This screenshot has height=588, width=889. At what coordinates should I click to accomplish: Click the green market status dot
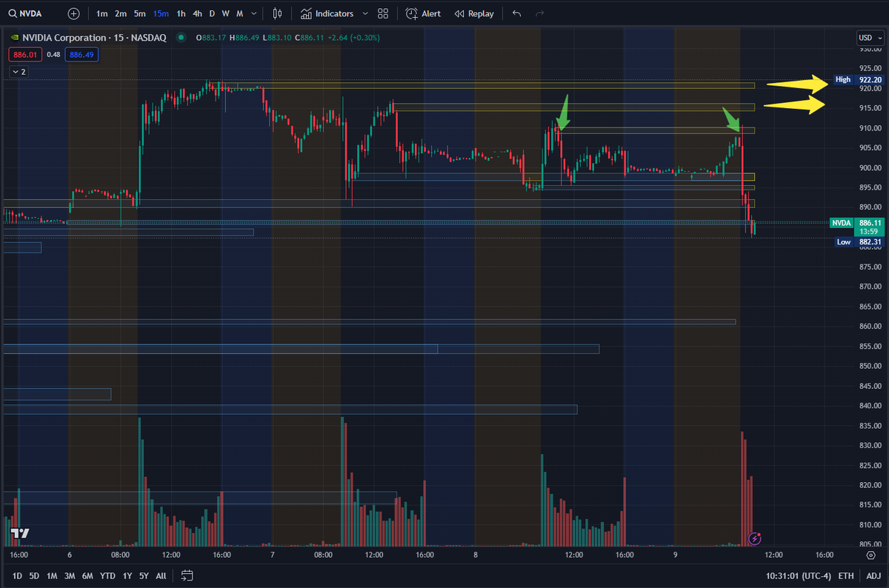coord(182,38)
